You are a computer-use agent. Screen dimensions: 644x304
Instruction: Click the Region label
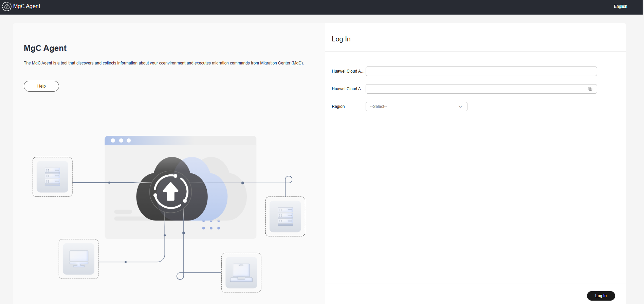pos(338,107)
